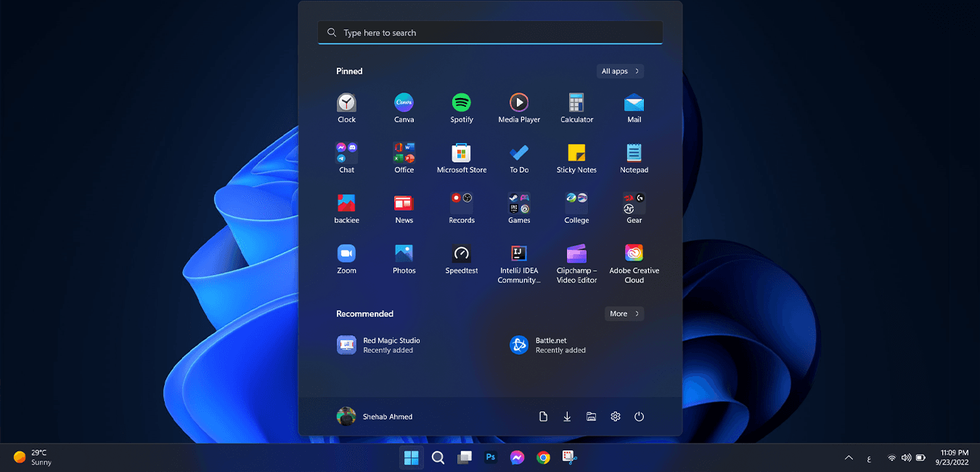Open Adobe Creative Cloud
This screenshot has height=472, width=980.
(634, 264)
